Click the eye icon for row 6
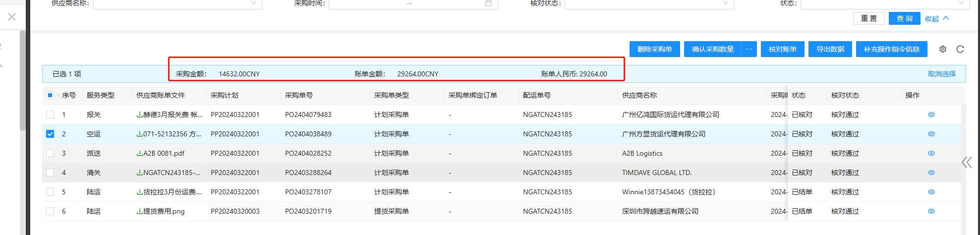Image resolution: width=980 pixels, height=235 pixels. coord(931,211)
